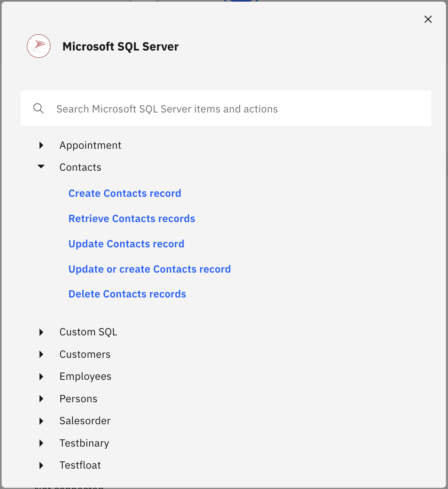Click the Custom SQL label
The width and height of the screenshot is (448, 489).
88,332
